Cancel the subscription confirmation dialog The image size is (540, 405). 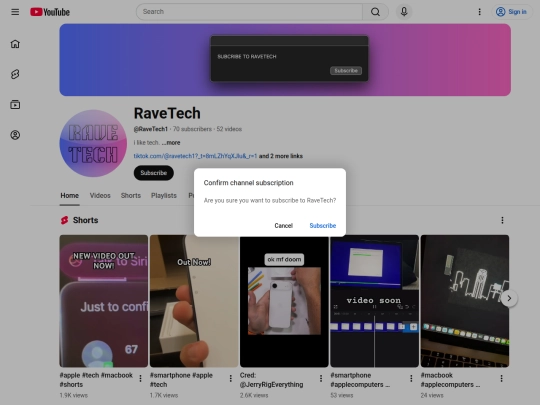283,226
